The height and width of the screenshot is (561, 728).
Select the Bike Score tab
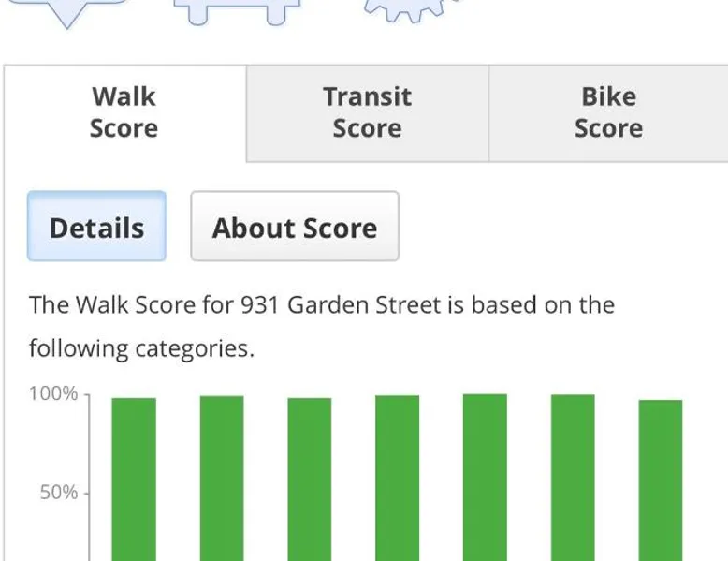(x=608, y=112)
